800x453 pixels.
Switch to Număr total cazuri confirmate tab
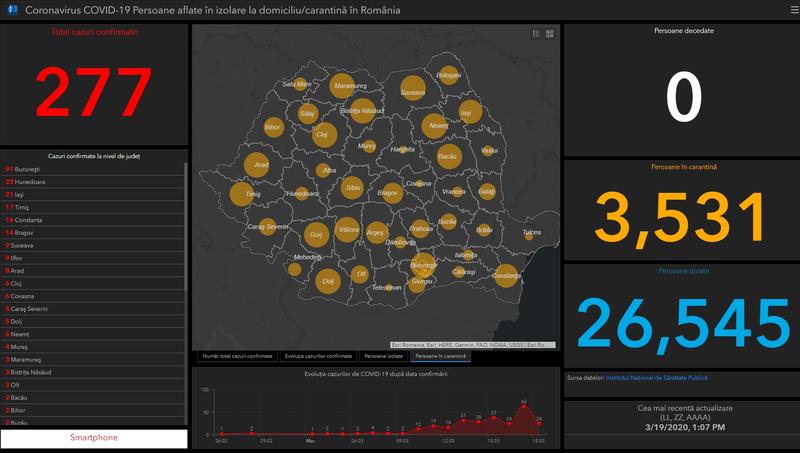(235, 355)
